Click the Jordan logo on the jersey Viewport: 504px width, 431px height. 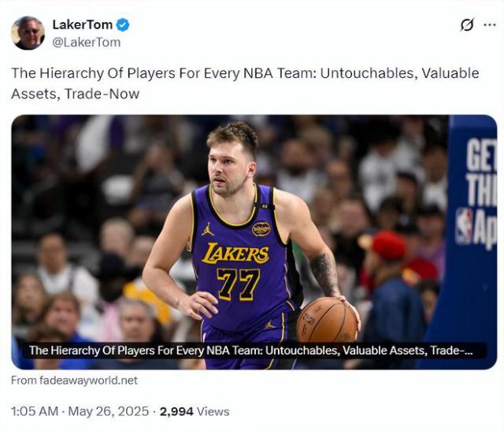(208, 229)
